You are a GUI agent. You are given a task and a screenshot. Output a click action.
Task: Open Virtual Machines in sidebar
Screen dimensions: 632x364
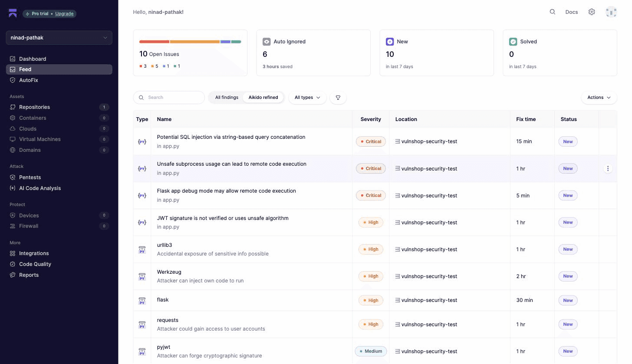[59, 139]
